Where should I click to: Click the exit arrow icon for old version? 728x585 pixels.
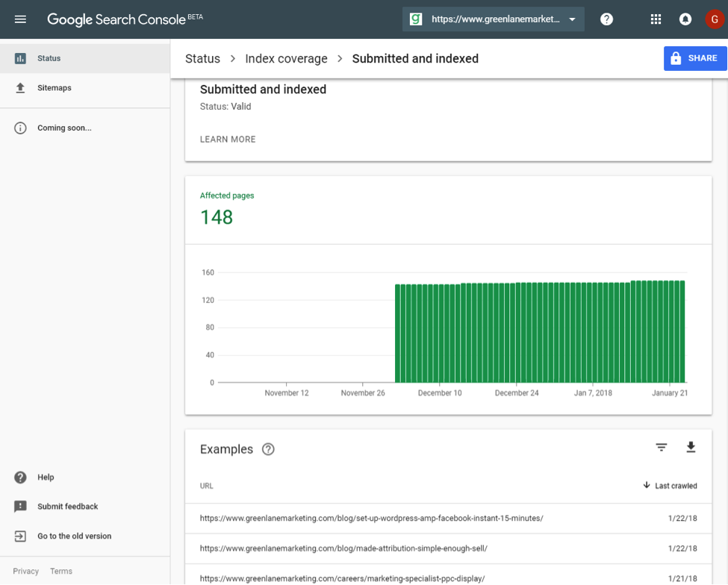pyautogui.click(x=20, y=536)
